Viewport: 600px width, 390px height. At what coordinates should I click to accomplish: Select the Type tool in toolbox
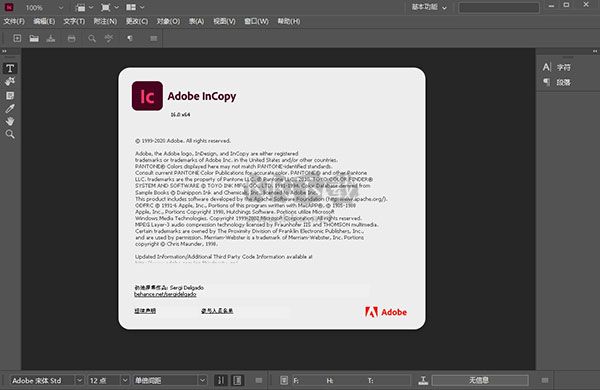[10, 68]
